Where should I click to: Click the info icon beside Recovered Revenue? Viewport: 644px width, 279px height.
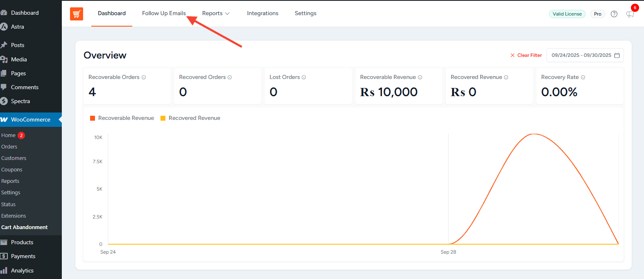point(506,77)
